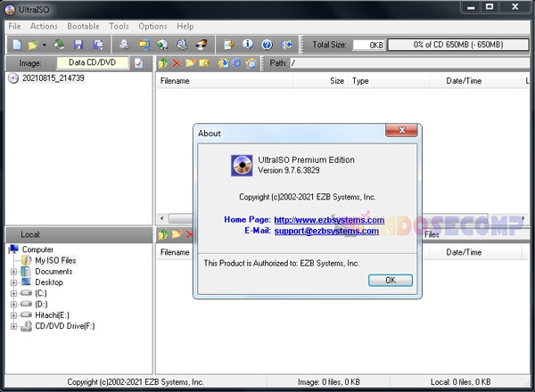Click the horizontal scrollbar left arrow
Screen dimensions: 535x392
click(162, 218)
